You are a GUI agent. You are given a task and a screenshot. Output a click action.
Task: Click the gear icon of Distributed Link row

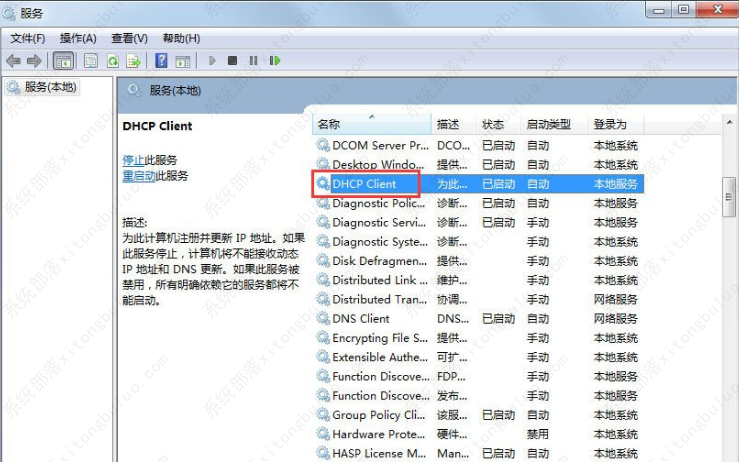coord(323,280)
